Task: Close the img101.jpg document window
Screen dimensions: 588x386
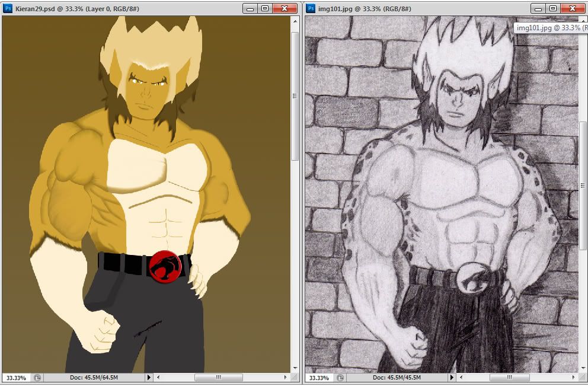Action: (x=573, y=8)
